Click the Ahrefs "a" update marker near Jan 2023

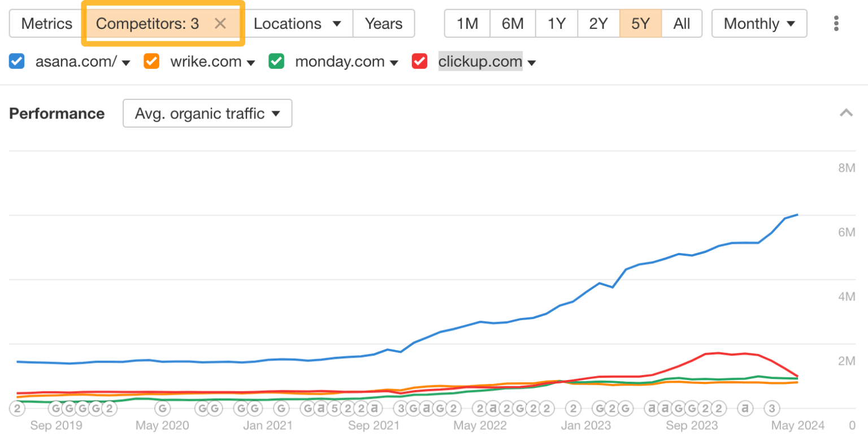pos(652,408)
